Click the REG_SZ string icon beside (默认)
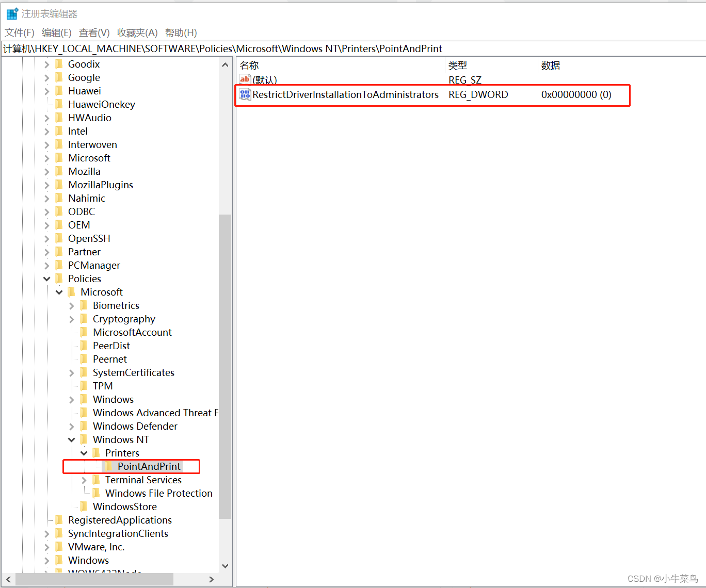The image size is (706, 588). pyautogui.click(x=244, y=79)
